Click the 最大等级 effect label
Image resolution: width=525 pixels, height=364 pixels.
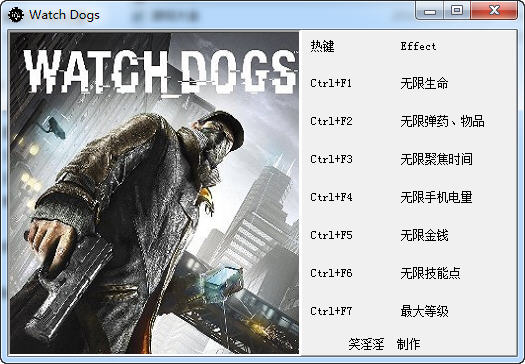(x=424, y=311)
